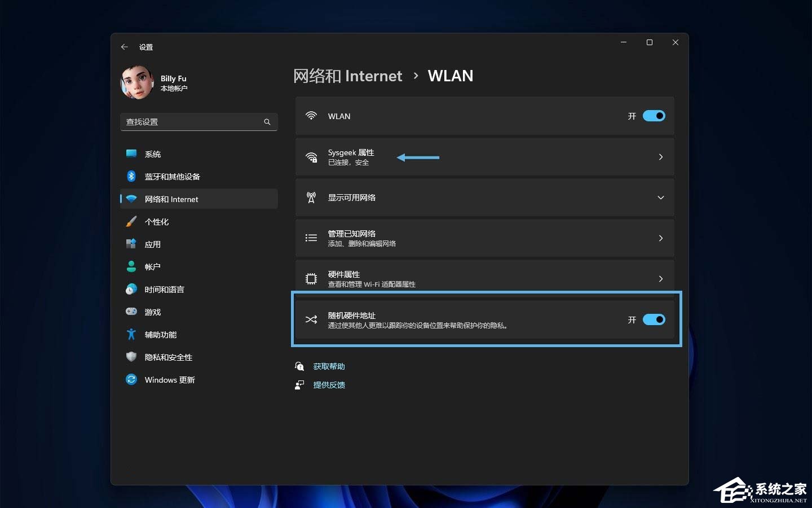Open 硬件属性 via its arrow
Screen dimensions: 812x508
pyautogui.click(x=660, y=278)
